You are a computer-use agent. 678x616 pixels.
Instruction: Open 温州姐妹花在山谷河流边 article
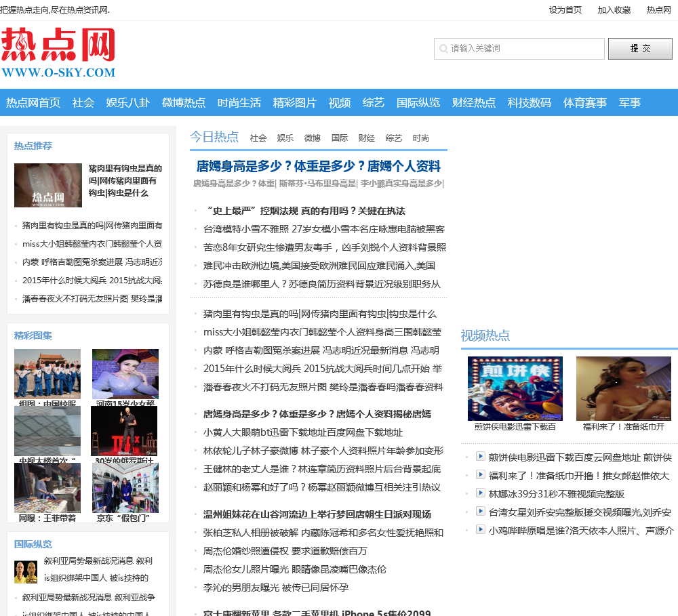[317, 514]
